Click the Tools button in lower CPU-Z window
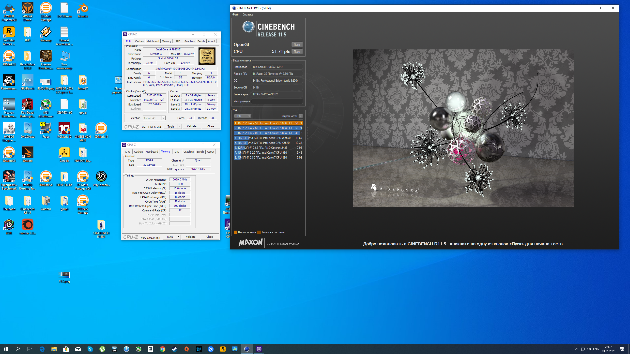Screen dimensions: 644x354 (170, 237)
